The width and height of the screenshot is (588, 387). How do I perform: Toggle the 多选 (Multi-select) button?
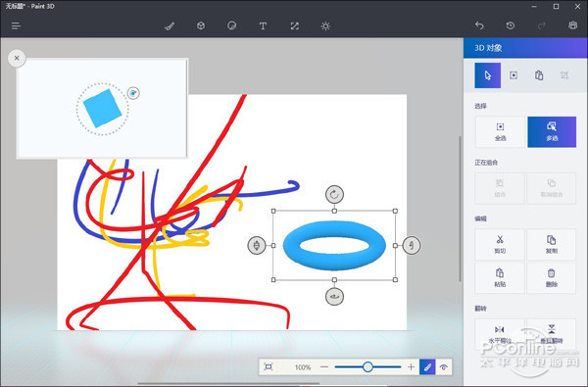click(552, 131)
